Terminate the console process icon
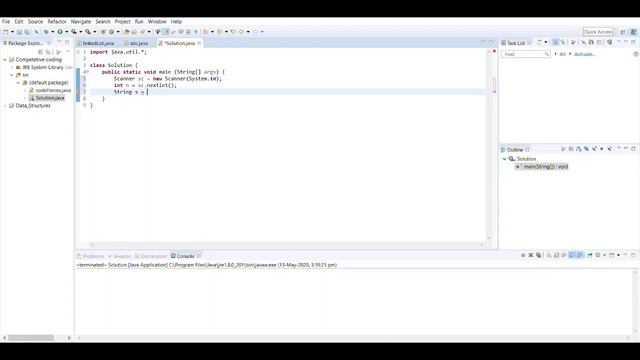 (523, 255)
